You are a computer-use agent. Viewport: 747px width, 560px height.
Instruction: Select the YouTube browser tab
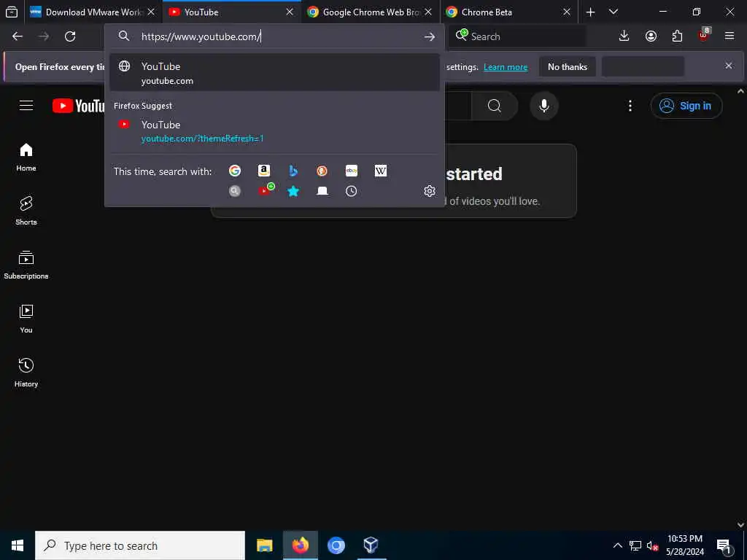point(231,12)
